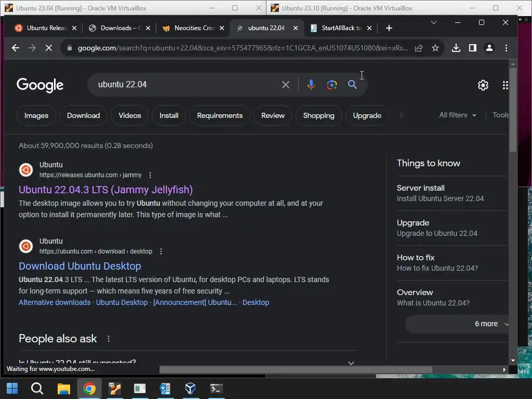Stop page loading with the X button
Viewport: 532px width, 399px height.
(x=48, y=48)
